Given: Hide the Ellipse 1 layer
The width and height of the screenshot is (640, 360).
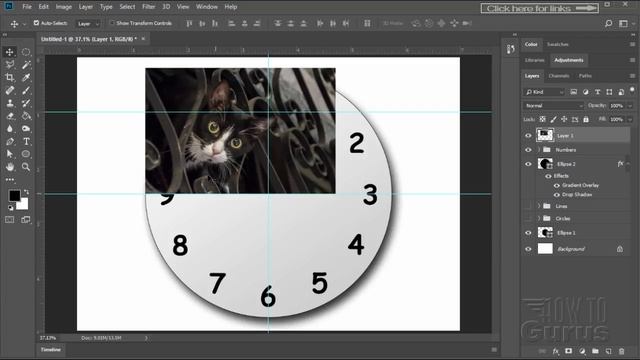Looking at the screenshot, I should point(528,233).
